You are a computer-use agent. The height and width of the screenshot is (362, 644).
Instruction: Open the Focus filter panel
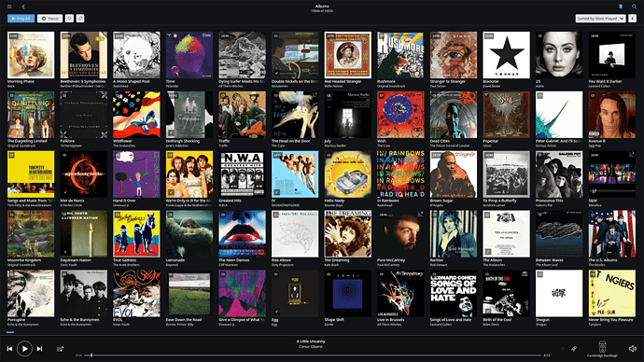click(x=50, y=19)
